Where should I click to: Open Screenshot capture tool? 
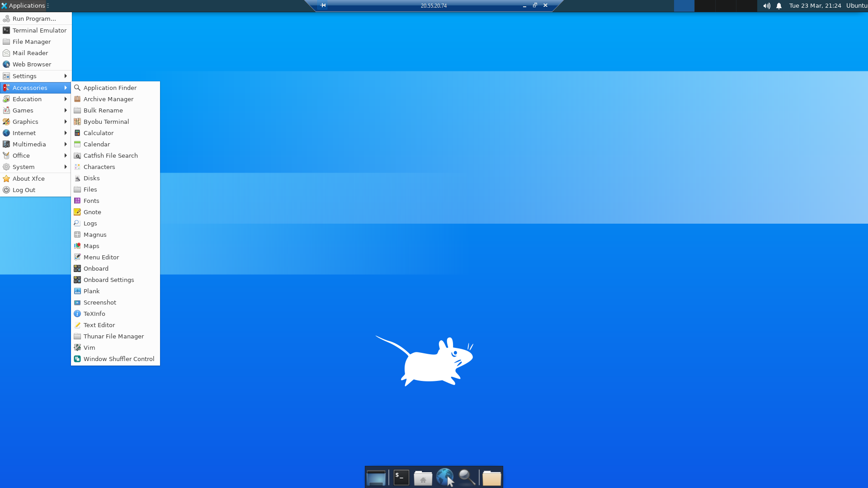point(99,301)
